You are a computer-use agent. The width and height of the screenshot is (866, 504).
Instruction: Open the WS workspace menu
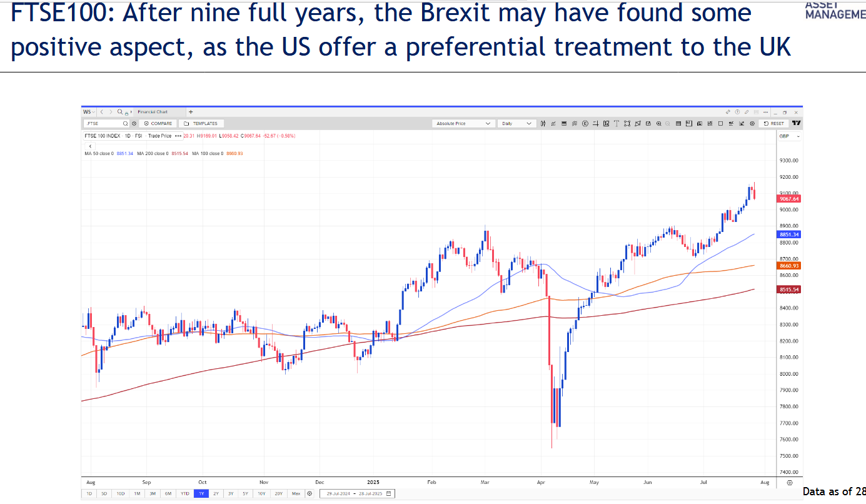pyautogui.click(x=89, y=112)
